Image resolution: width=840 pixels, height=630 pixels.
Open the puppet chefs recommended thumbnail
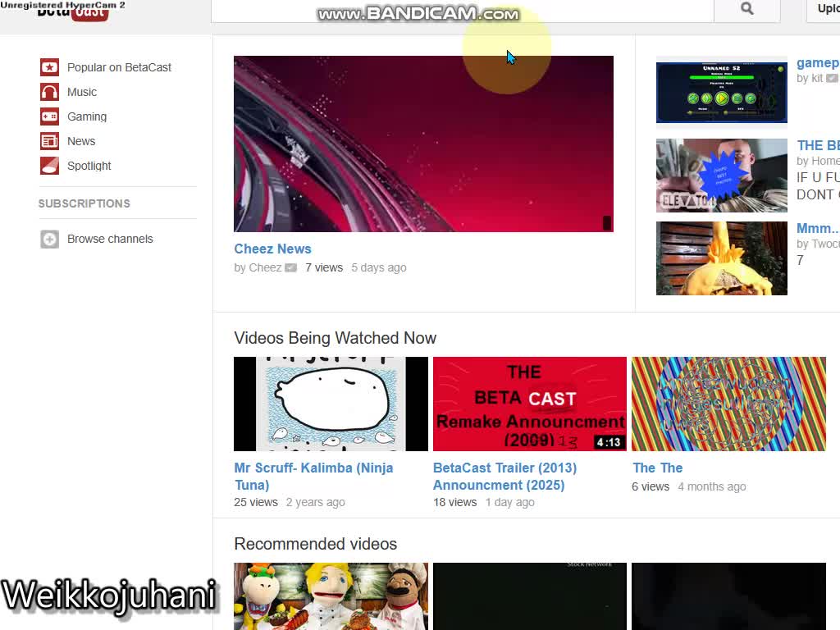tap(331, 596)
